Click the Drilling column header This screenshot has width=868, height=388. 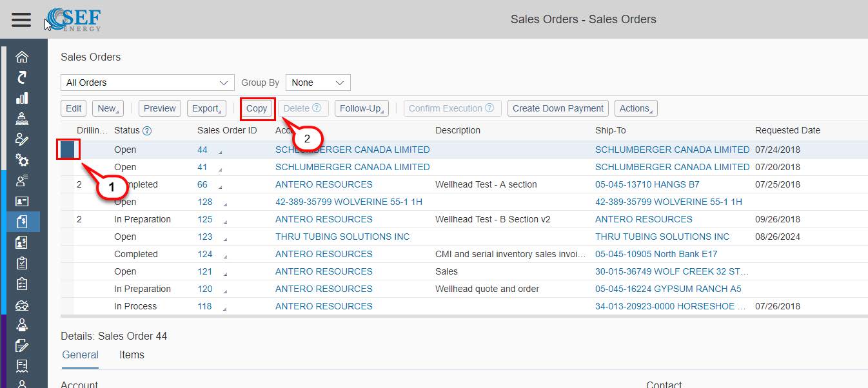coord(92,130)
